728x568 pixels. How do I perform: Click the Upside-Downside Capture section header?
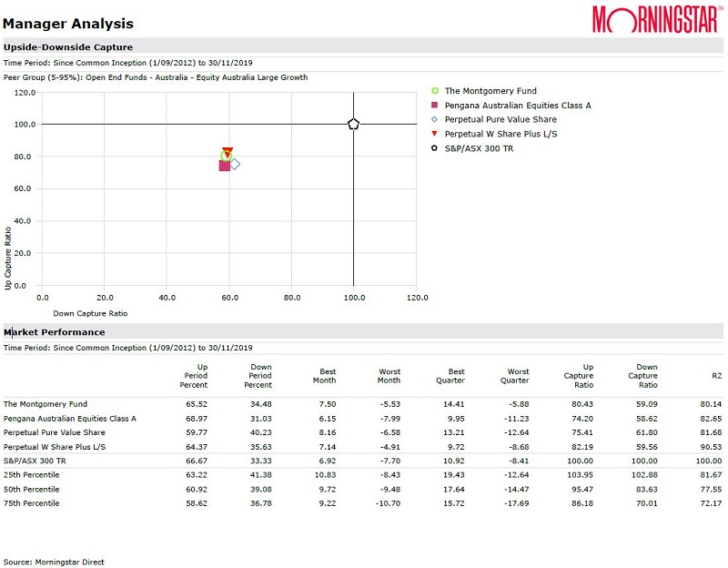point(68,46)
